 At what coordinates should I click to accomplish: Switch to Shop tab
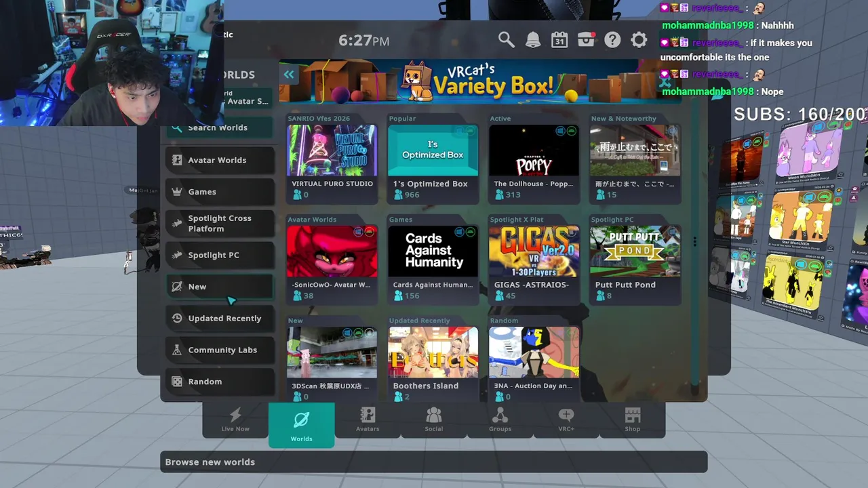pos(632,420)
